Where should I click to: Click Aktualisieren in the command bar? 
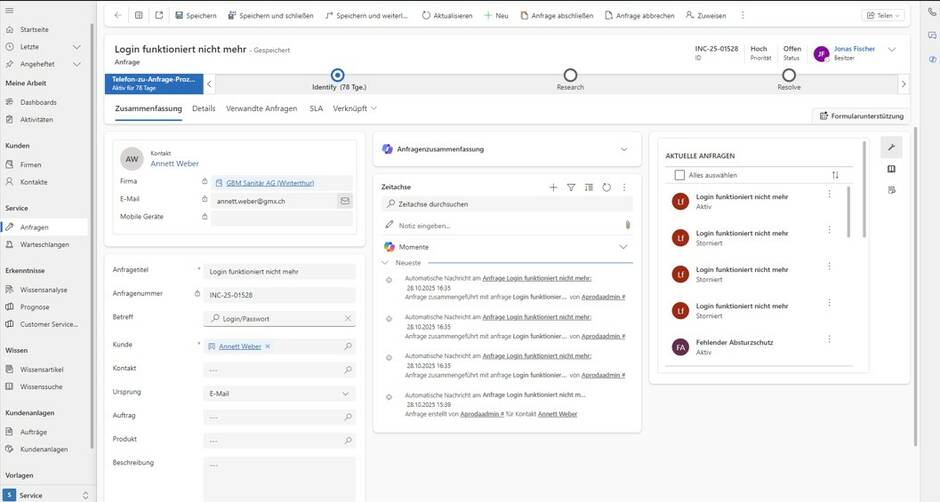coord(447,16)
